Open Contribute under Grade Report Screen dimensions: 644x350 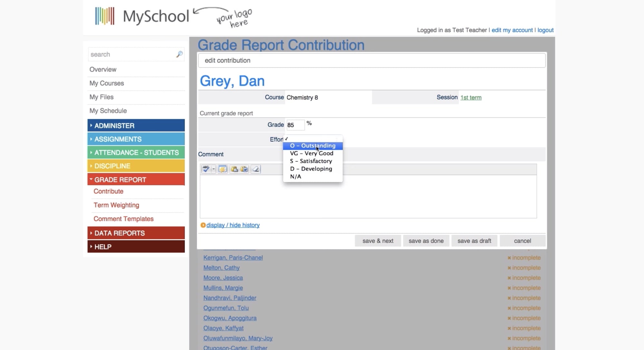[x=109, y=191]
